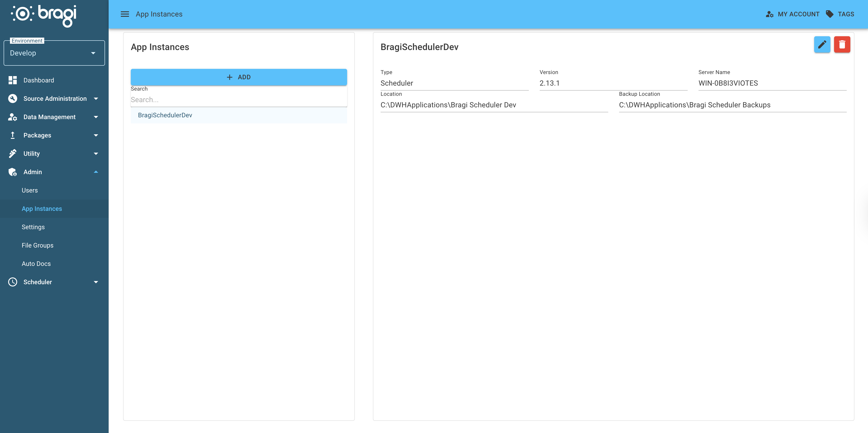Click the Admin shield icon
Image resolution: width=868 pixels, height=433 pixels.
click(12, 172)
